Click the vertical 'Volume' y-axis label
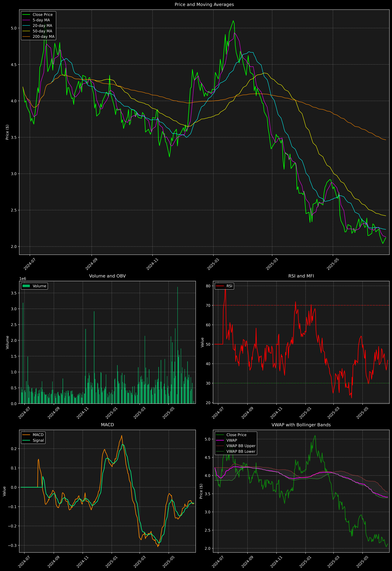 click(7, 342)
